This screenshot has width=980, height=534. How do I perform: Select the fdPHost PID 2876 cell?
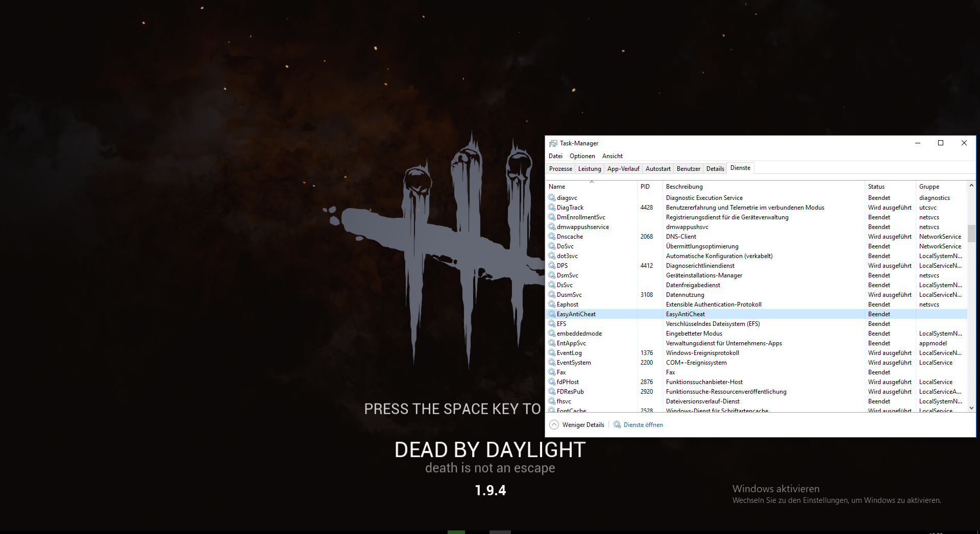[647, 382]
